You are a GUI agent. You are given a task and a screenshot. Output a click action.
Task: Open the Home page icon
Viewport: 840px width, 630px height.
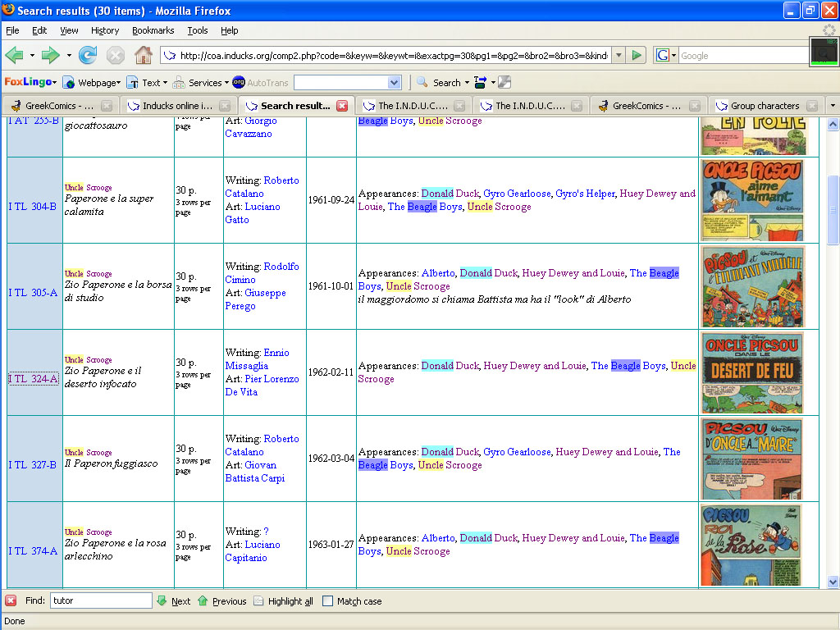click(143, 55)
